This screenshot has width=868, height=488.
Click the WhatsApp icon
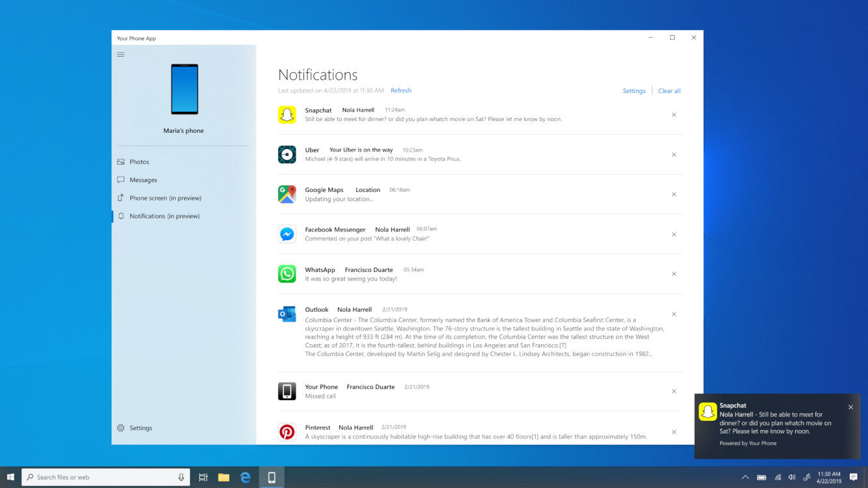pyautogui.click(x=287, y=274)
